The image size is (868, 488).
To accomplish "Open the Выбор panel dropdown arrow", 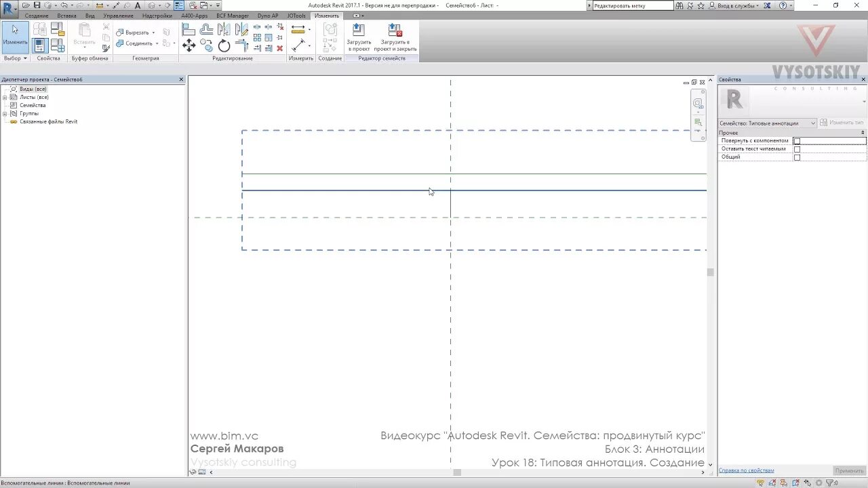I will (x=25, y=58).
